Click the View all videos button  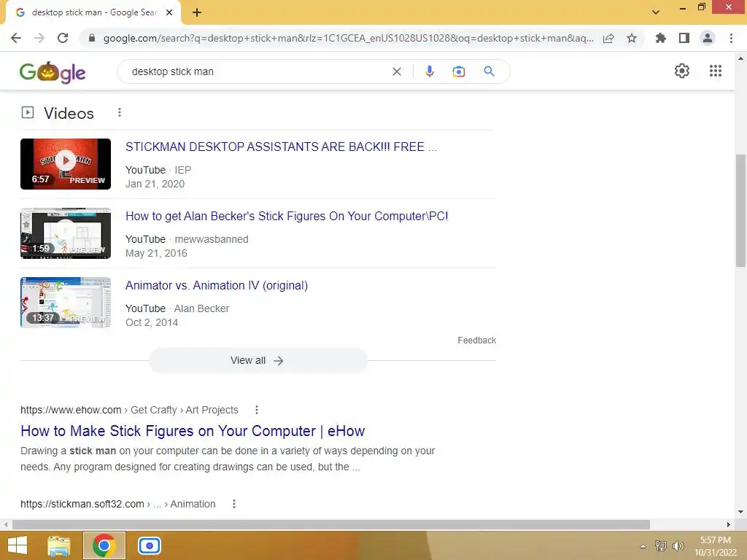pos(258,360)
